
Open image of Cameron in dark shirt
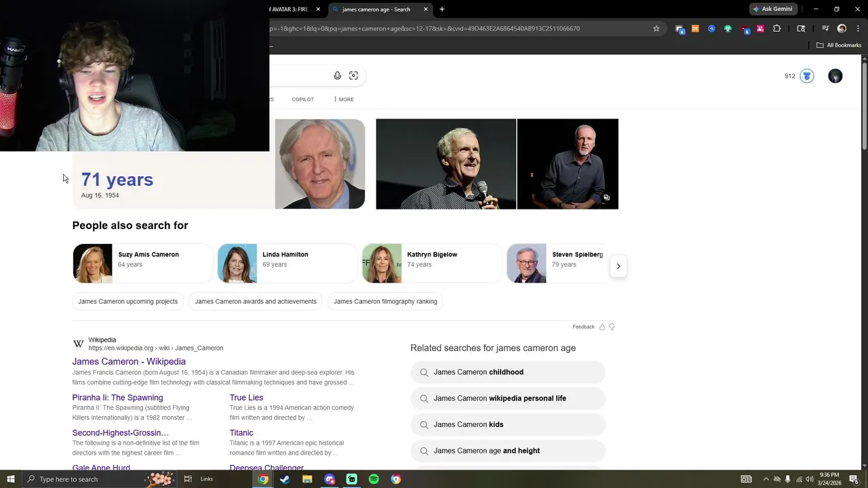[568, 164]
